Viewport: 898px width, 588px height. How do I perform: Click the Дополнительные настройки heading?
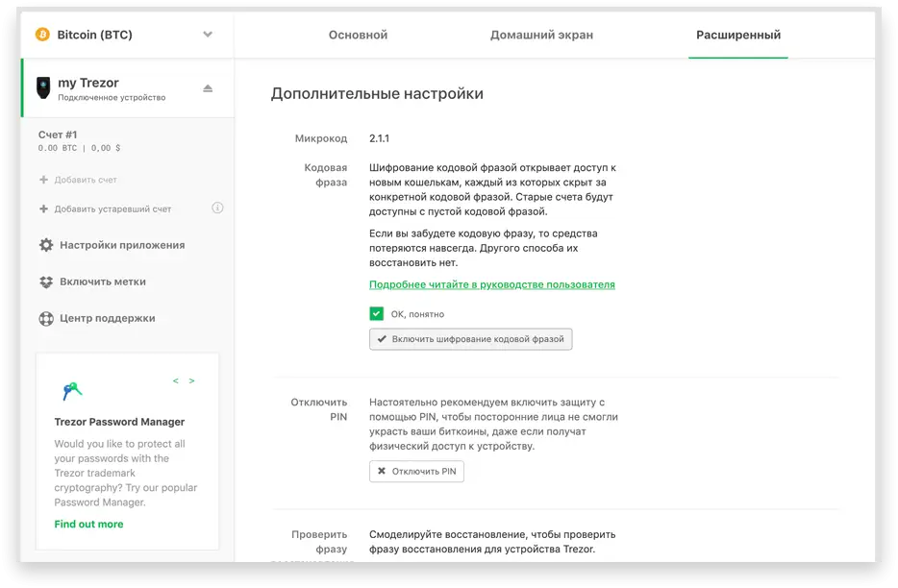(377, 94)
